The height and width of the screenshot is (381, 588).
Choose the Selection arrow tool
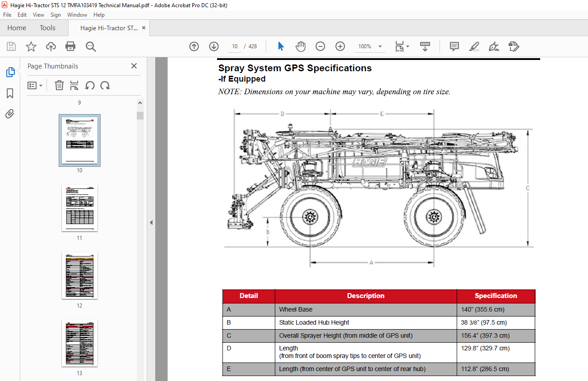[281, 46]
